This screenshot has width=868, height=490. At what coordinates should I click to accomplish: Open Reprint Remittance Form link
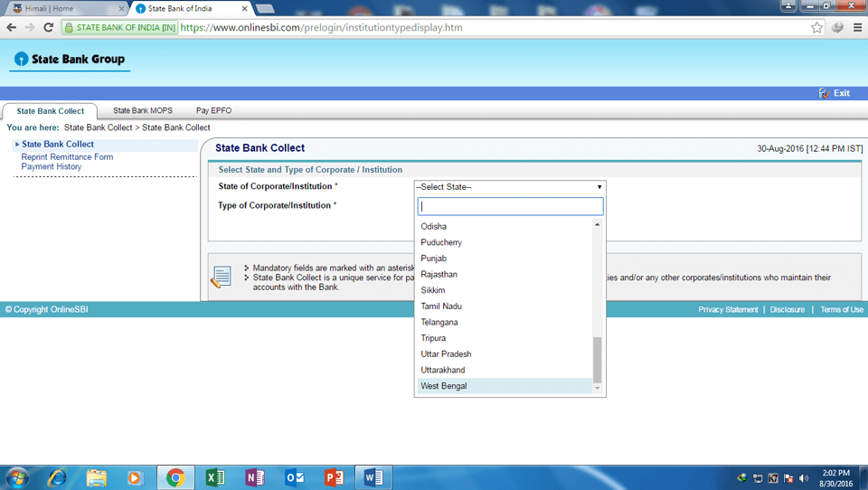68,157
